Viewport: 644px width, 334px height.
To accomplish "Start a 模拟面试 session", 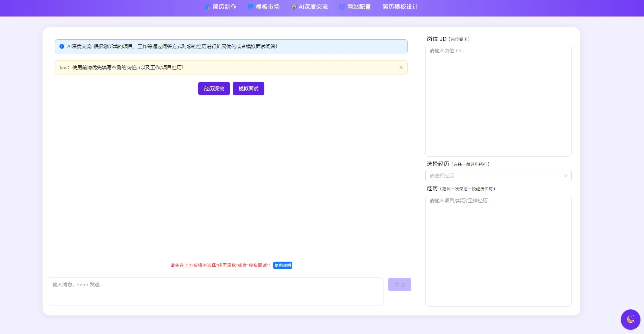I will 249,89.
